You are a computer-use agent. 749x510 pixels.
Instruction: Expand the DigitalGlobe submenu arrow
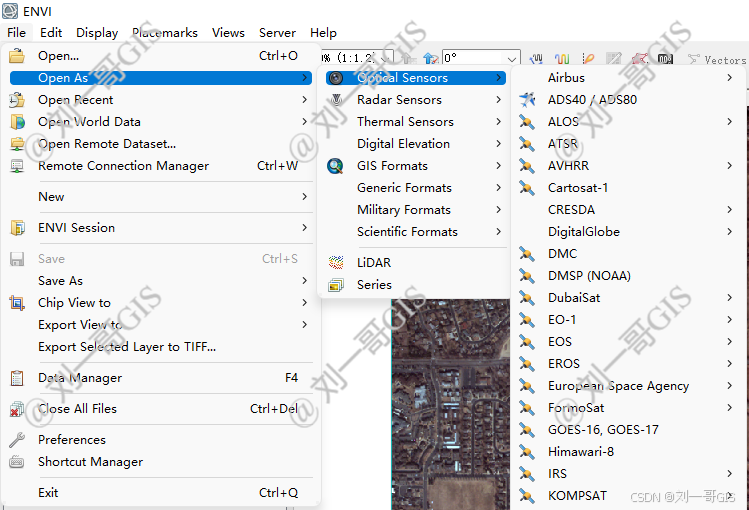point(729,232)
